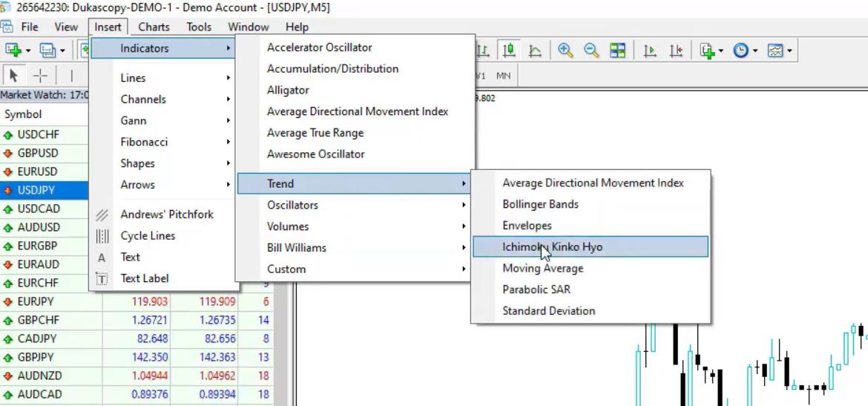Click the New Chart toolbar icon
The height and width of the screenshot is (406, 868).
click(13, 50)
